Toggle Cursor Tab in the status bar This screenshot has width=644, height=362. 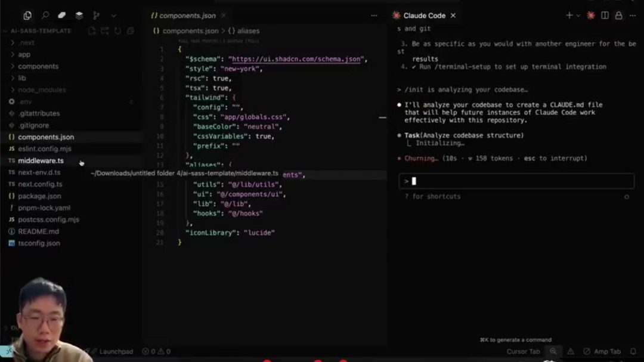point(523,352)
